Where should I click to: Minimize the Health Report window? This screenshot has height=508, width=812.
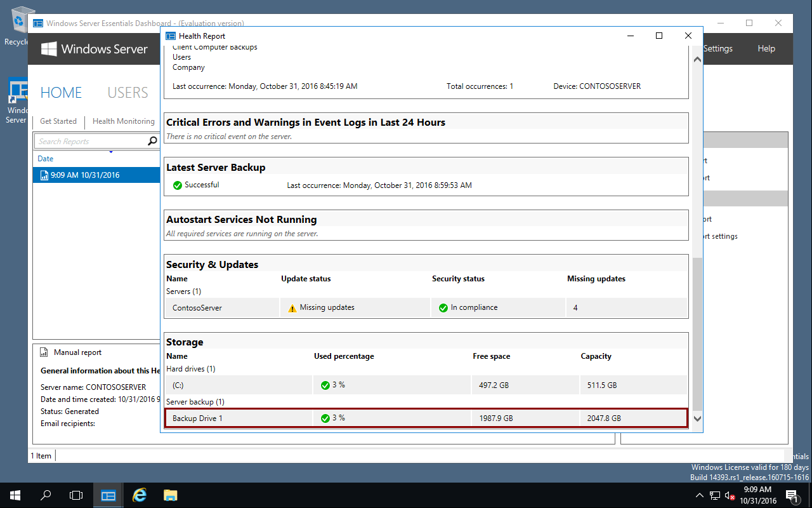tap(630, 36)
